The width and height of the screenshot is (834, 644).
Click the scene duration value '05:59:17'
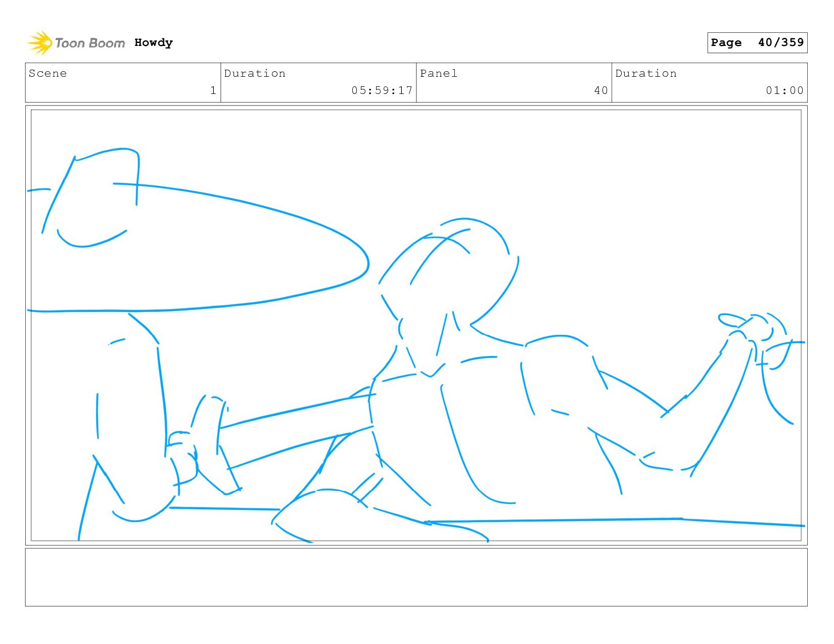(382, 90)
